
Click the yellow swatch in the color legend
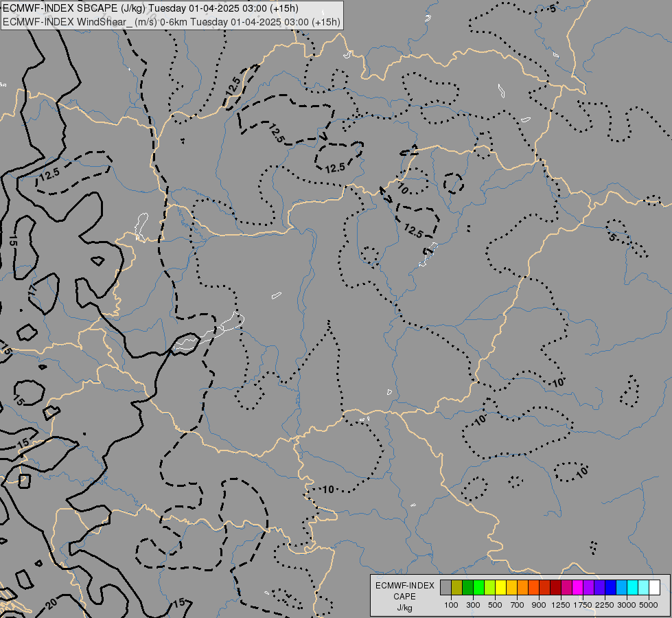coord(500,588)
